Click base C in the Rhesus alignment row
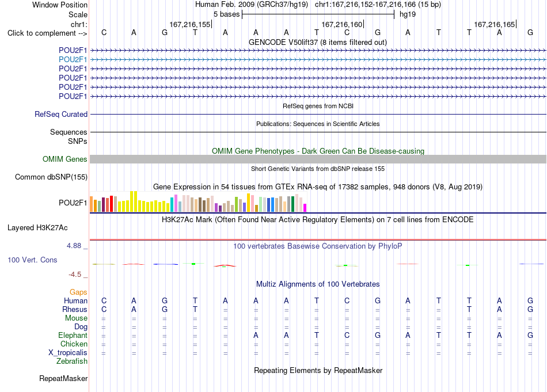 pyautogui.click(x=104, y=309)
